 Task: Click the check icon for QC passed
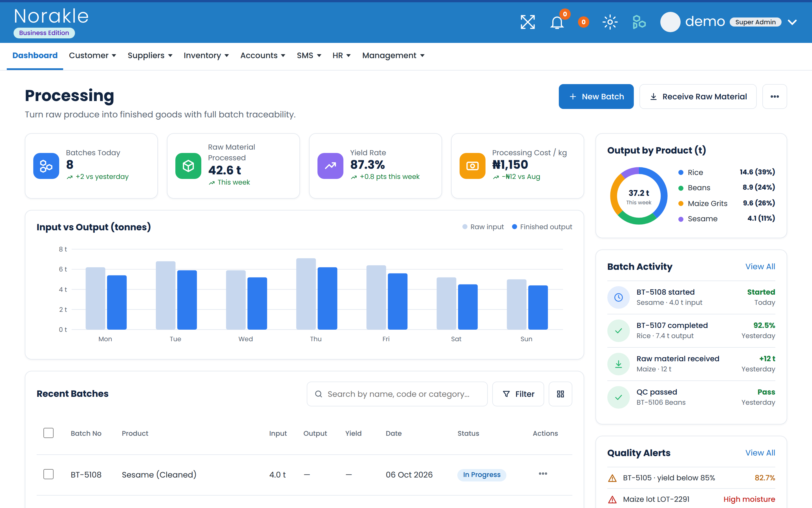coord(618,397)
